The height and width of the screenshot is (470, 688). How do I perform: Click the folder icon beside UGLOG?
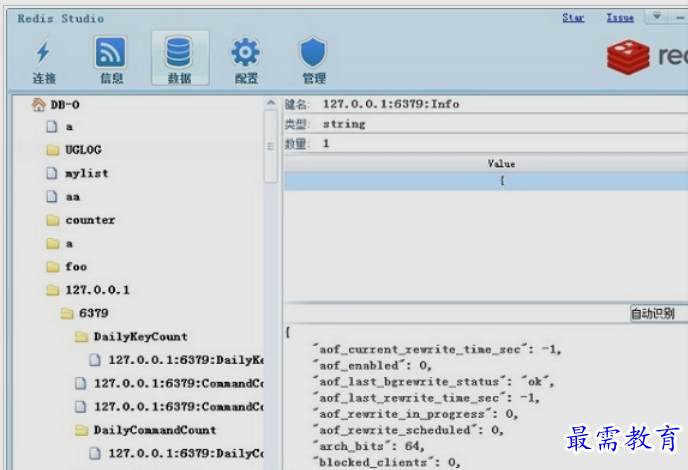[53, 150]
